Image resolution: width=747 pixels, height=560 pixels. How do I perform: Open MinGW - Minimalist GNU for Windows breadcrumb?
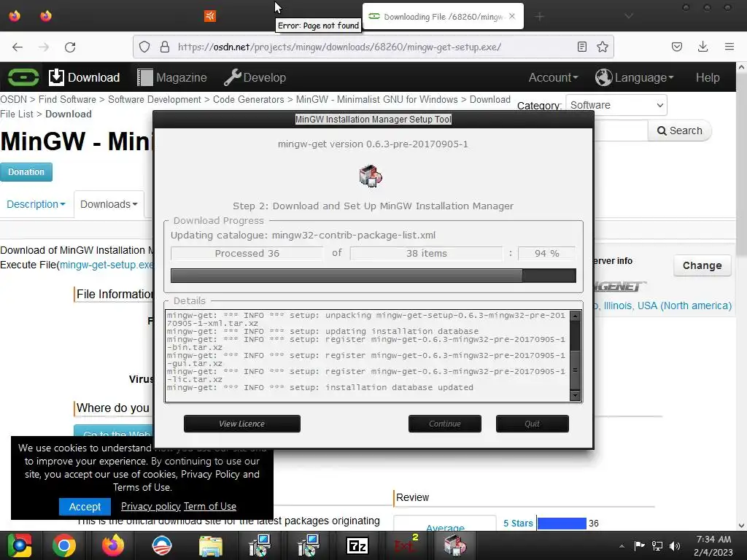377,99
